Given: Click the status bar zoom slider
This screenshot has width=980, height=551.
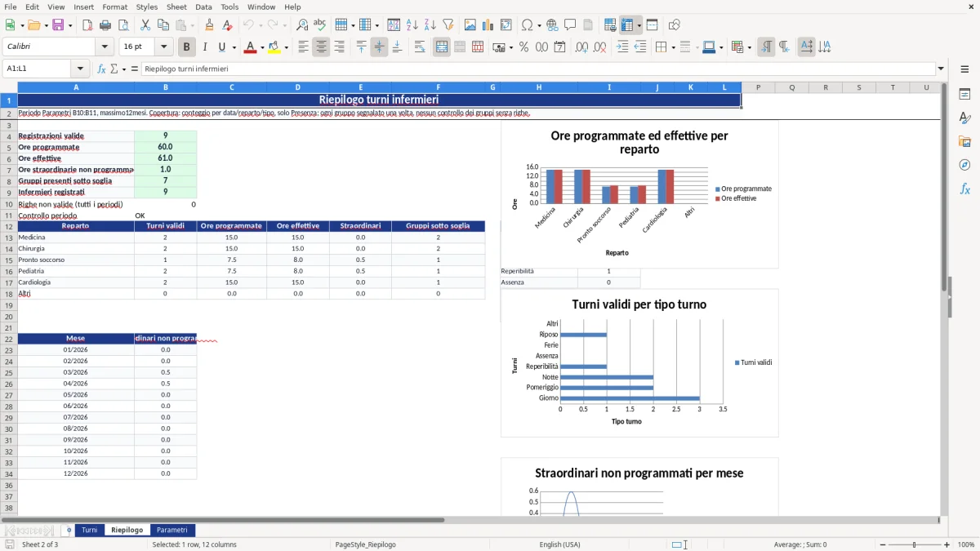Looking at the screenshot, I should [914, 544].
